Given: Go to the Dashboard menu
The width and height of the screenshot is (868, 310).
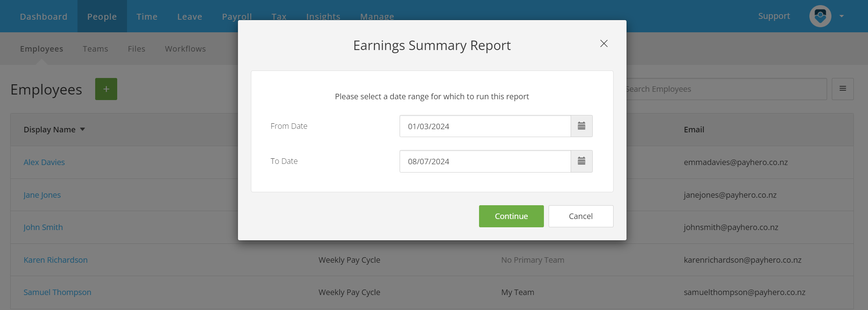Looking at the screenshot, I should point(44,17).
